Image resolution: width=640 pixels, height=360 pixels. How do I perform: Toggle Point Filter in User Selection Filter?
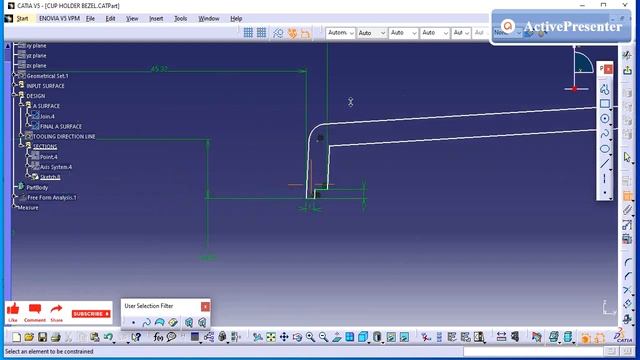133,322
